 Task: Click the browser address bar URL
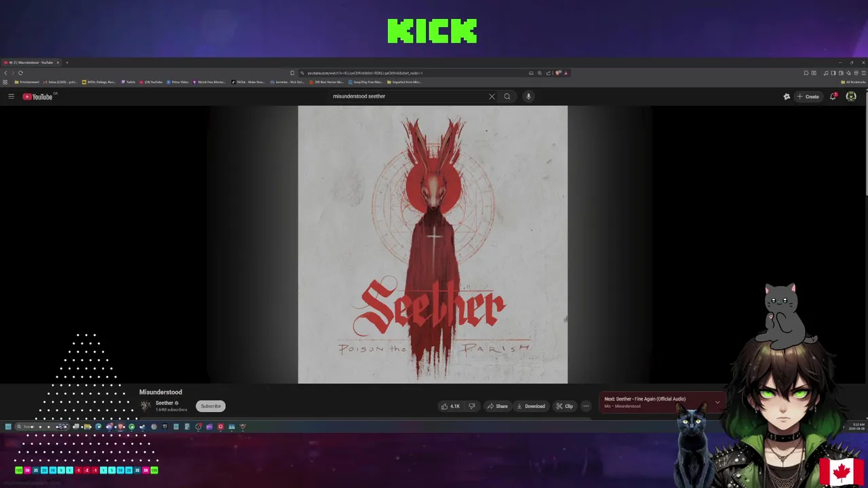(x=365, y=73)
